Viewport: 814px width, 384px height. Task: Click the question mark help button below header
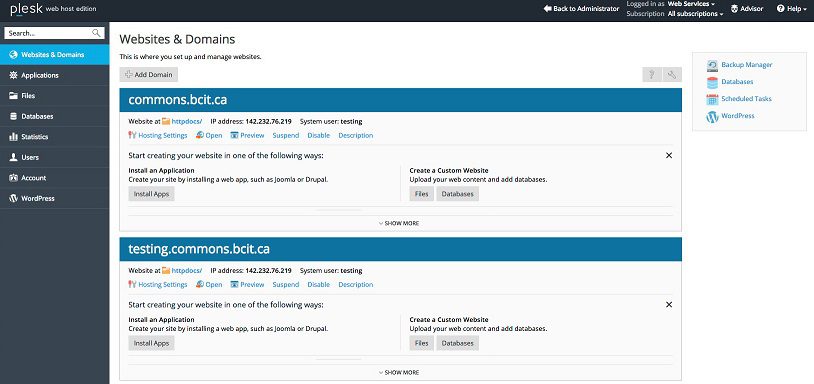click(x=652, y=75)
